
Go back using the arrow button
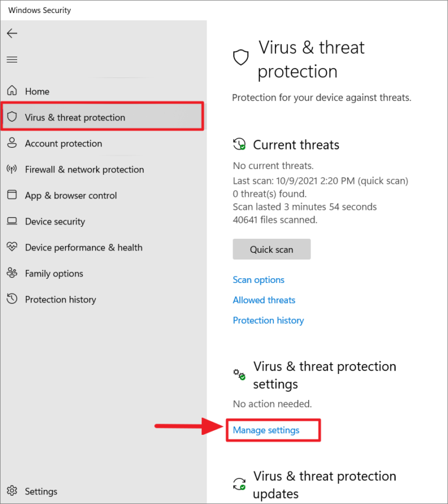[12, 33]
